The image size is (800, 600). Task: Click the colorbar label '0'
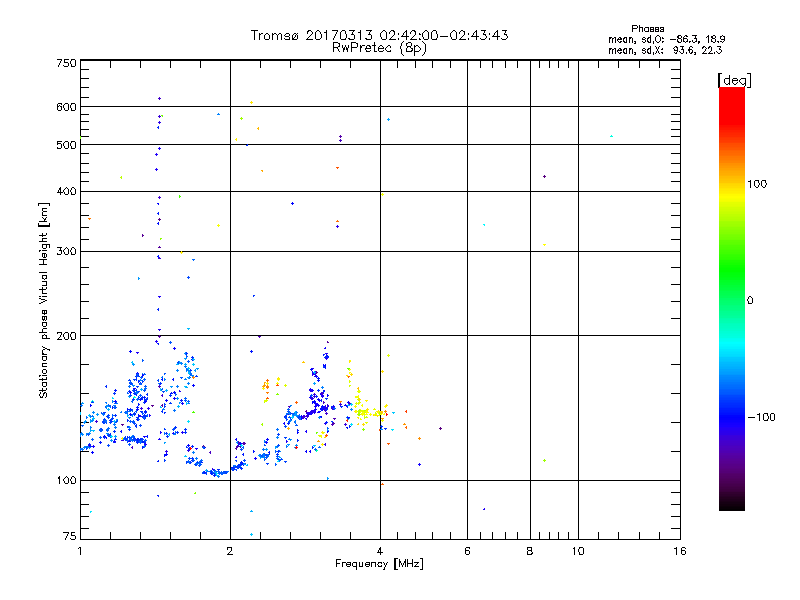tap(750, 301)
